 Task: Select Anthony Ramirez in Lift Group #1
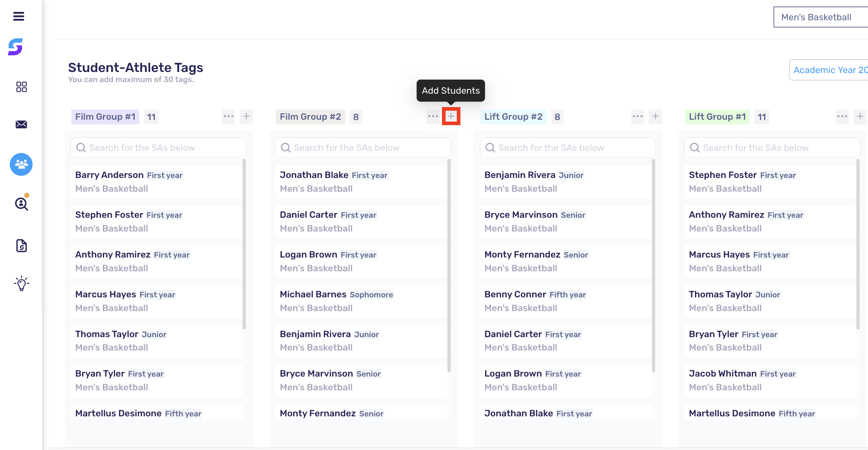(770, 221)
